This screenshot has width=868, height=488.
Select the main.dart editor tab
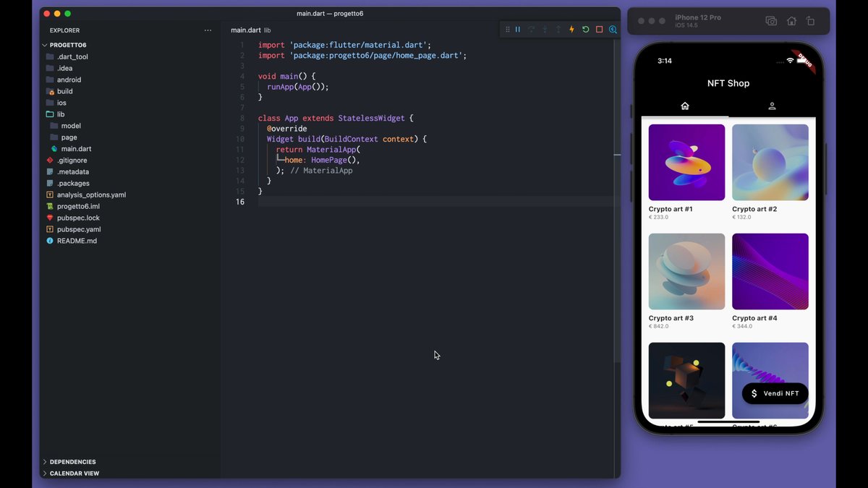[245, 30]
